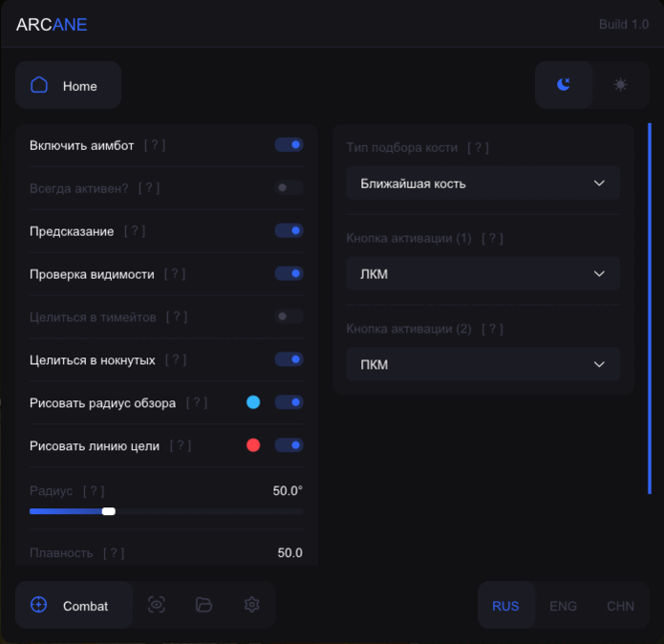This screenshot has height=644, width=664.
Task: Enable the Всегда активен? switch
Action: click(289, 187)
